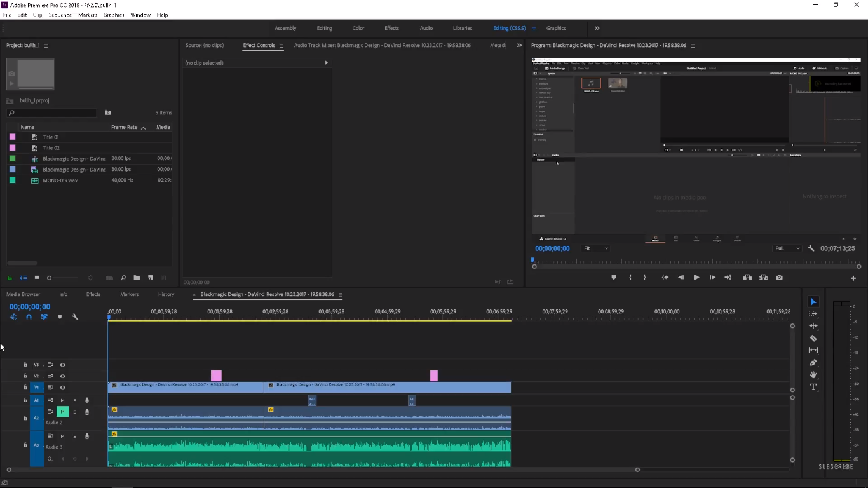Switch to the History panel tab
Screen dimensions: 868x488
point(166,294)
